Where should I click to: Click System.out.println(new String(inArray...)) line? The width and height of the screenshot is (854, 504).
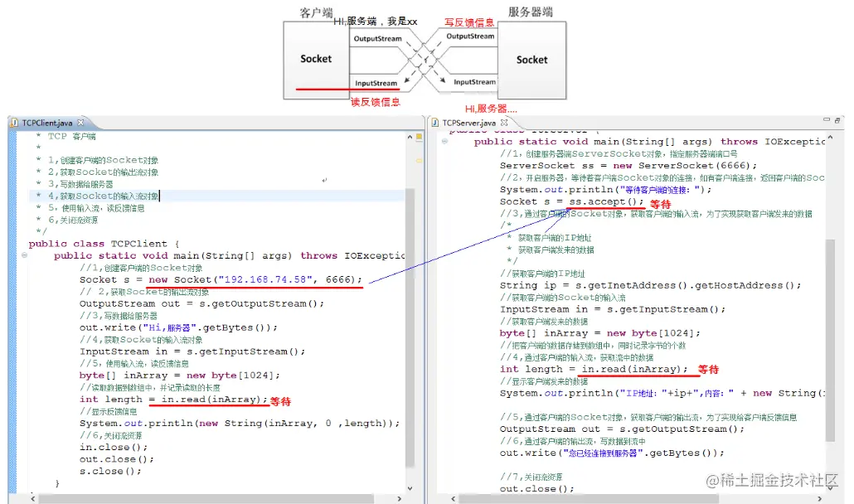240,423
